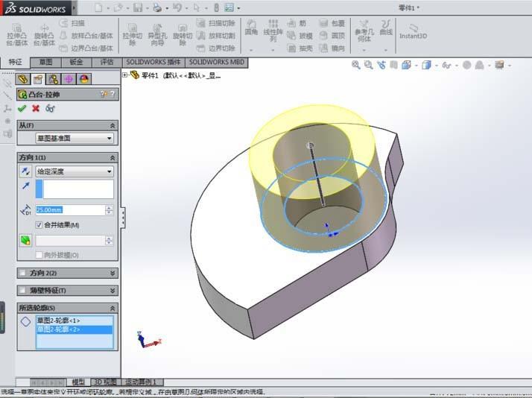Open FeatureManager design tree tab icon
This screenshot has height=398, width=532.
click(23, 79)
